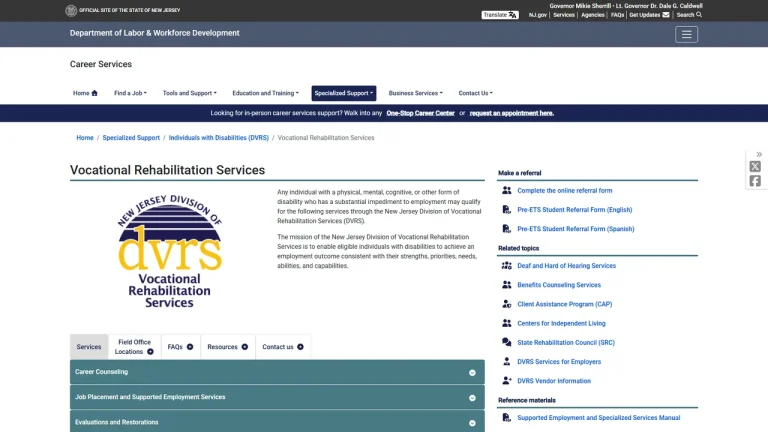Open Pre-ETS Student Referral Form (Spanish) link
The height and width of the screenshot is (432, 768).
[x=576, y=229]
